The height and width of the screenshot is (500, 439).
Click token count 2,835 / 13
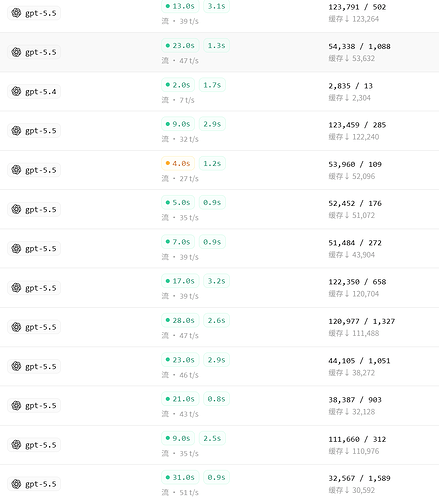350,86
